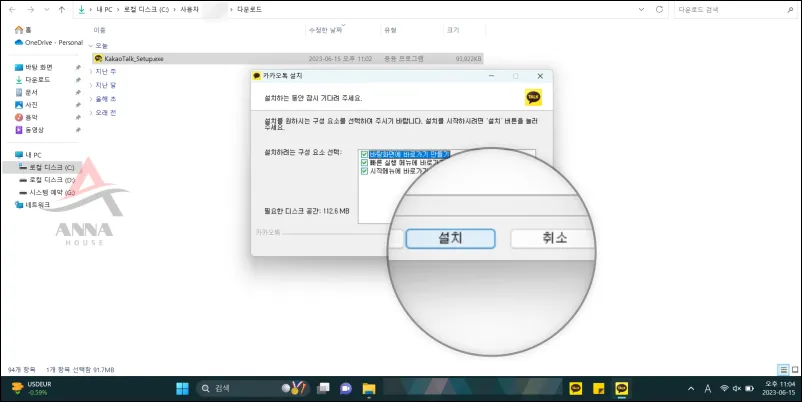The height and width of the screenshot is (402, 802).
Task: Open 동영상 quick access folder
Action: point(30,130)
